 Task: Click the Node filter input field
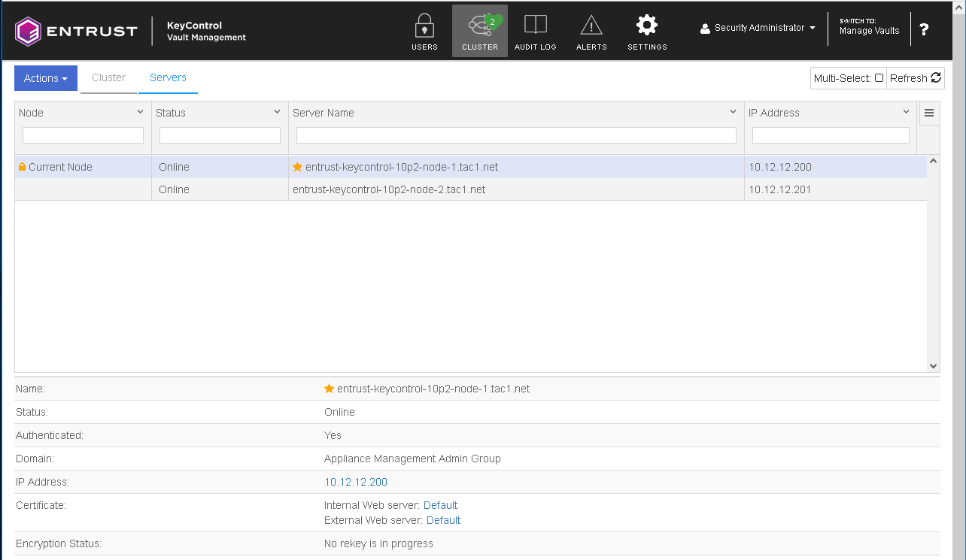pyautogui.click(x=83, y=135)
